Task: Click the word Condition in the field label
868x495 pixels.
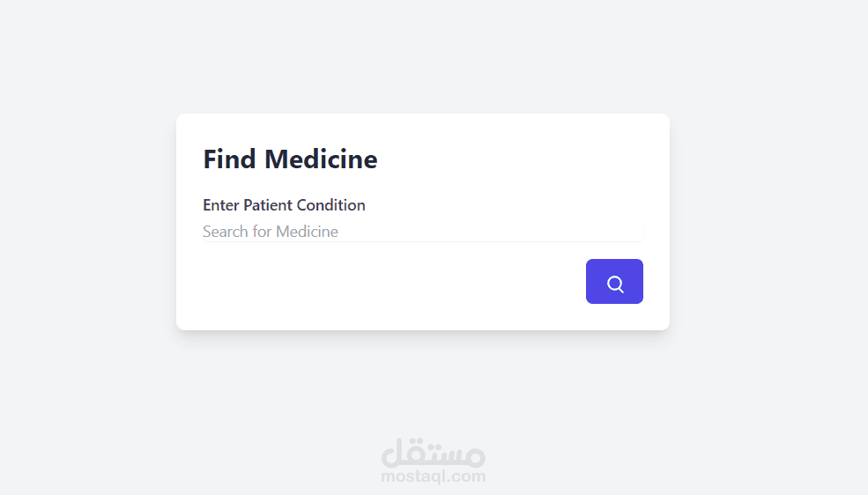Action: (330, 205)
